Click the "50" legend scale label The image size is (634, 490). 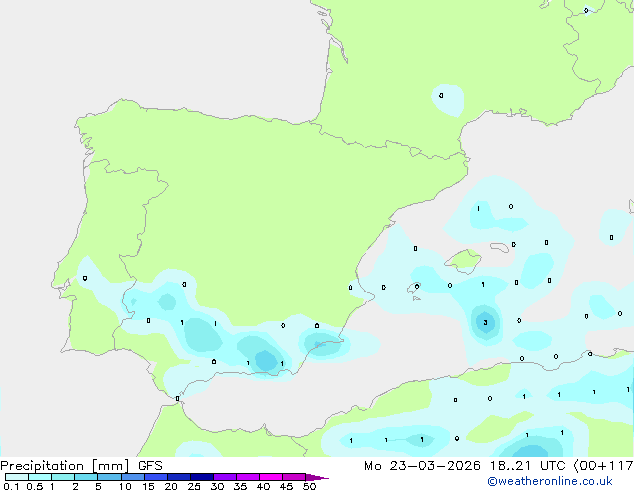click(309, 486)
